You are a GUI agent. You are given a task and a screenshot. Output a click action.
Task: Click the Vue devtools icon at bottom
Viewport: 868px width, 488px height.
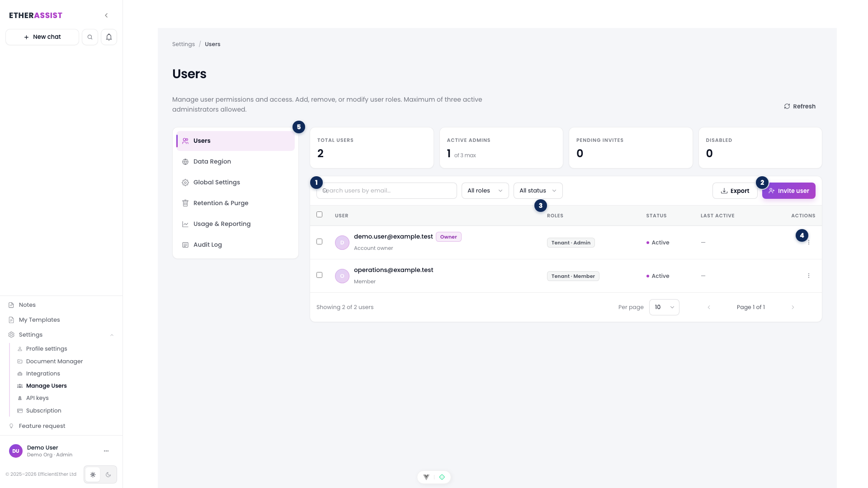pyautogui.click(x=426, y=477)
